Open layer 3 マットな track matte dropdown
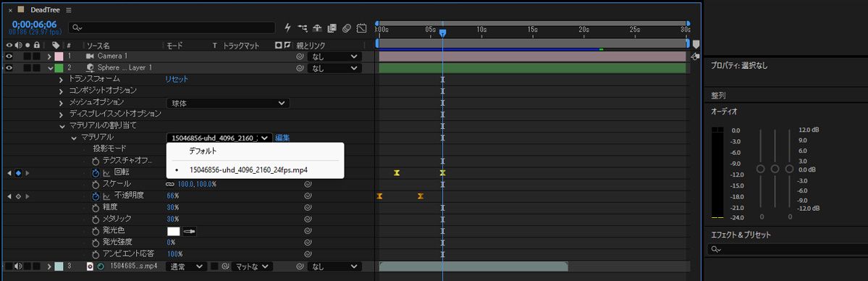Viewport: 868px width, 281px height. click(x=253, y=267)
